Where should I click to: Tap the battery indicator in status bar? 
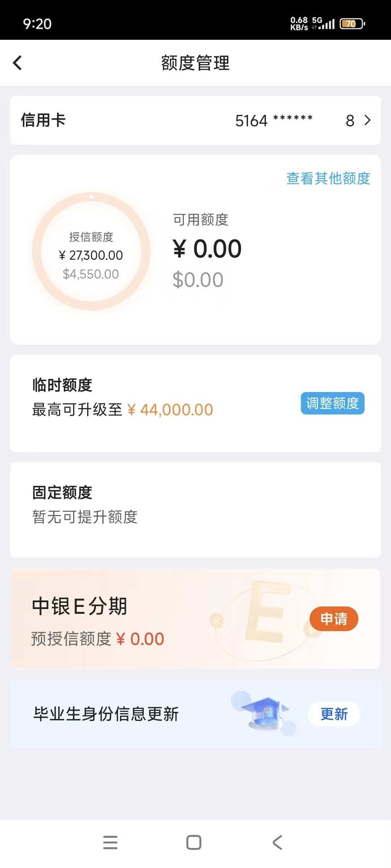(x=352, y=24)
